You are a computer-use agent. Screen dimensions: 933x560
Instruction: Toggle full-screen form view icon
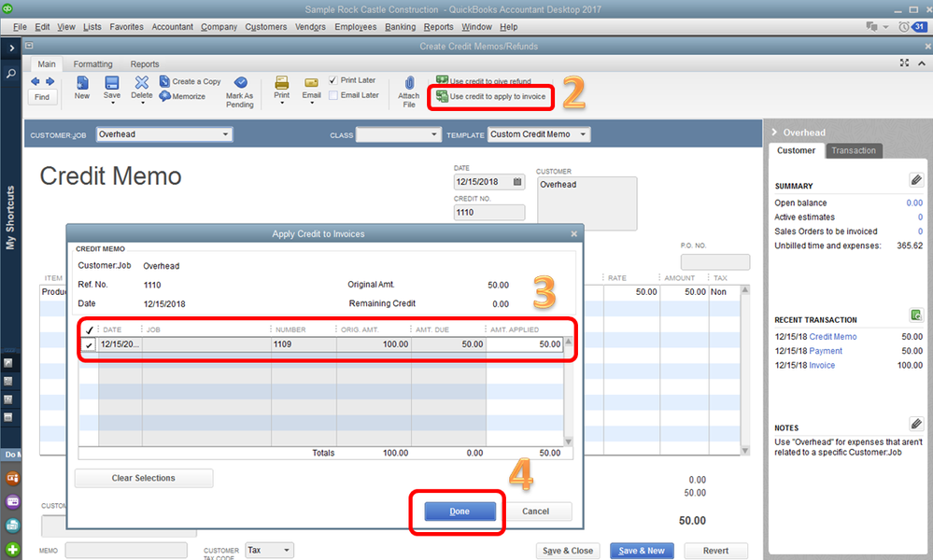[904, 63]
